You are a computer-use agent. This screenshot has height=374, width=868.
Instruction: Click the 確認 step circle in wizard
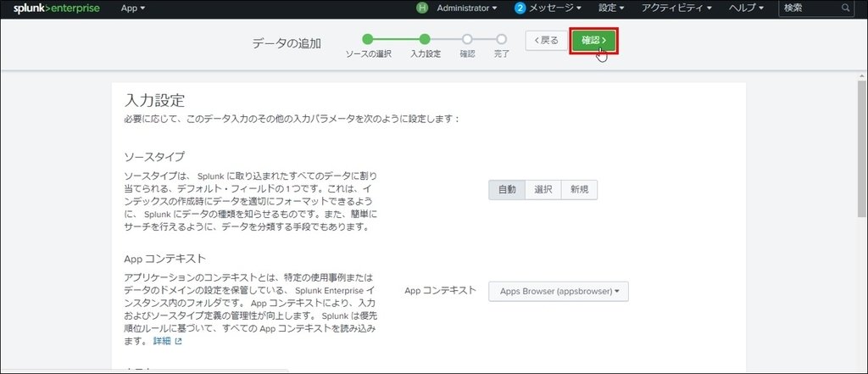467,38
